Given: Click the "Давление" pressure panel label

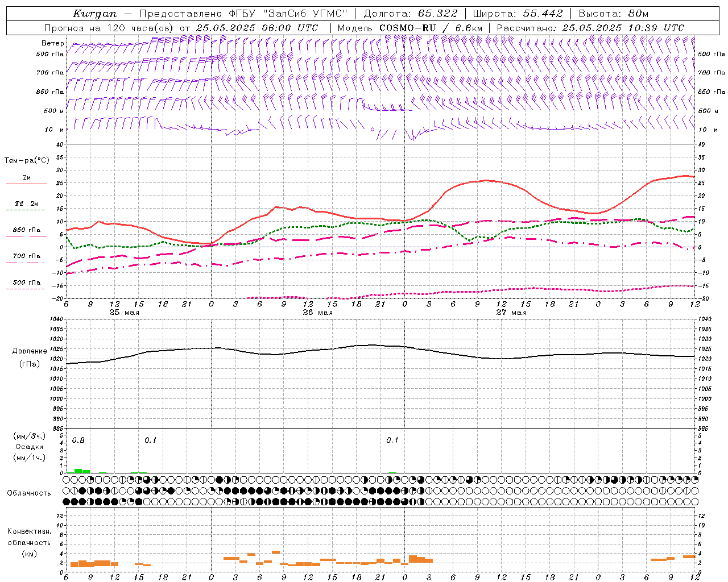Looking at the screenshot, I should coord(30,351).
